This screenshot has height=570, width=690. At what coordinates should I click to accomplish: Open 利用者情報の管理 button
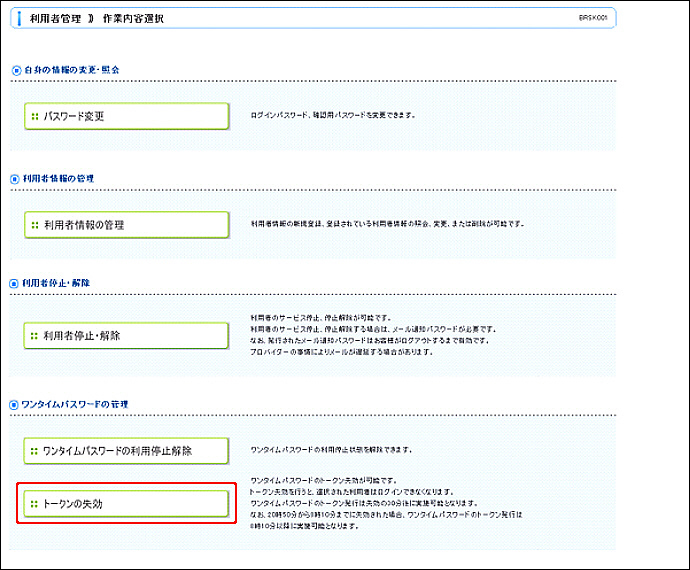pyautogui.click(x=126, y=225)
